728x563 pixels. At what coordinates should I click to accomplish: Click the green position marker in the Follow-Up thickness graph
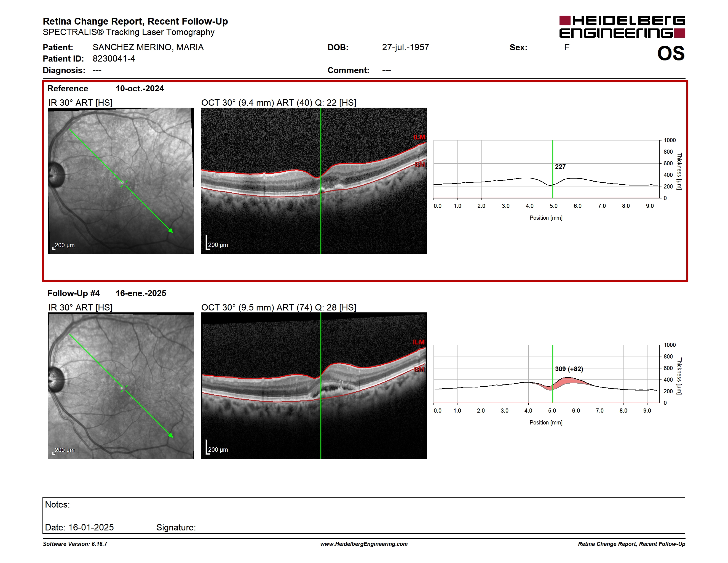click(x=553, y=374)
